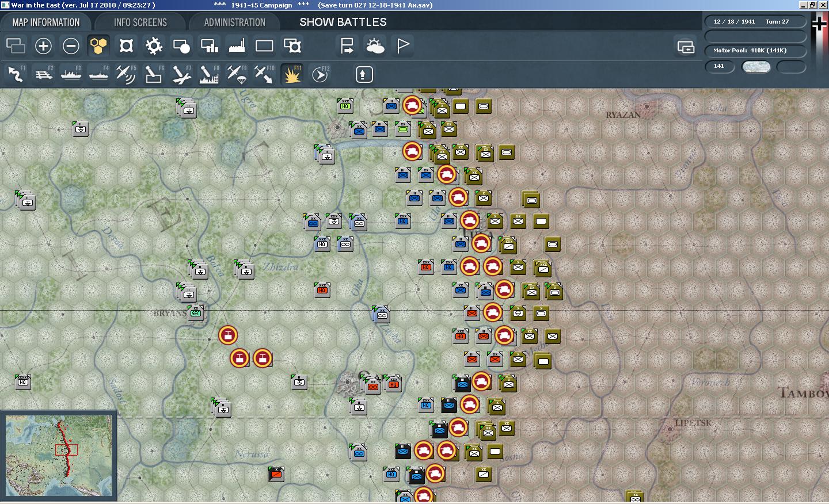Click the RYAZAN city label

(x=623, y=115)
